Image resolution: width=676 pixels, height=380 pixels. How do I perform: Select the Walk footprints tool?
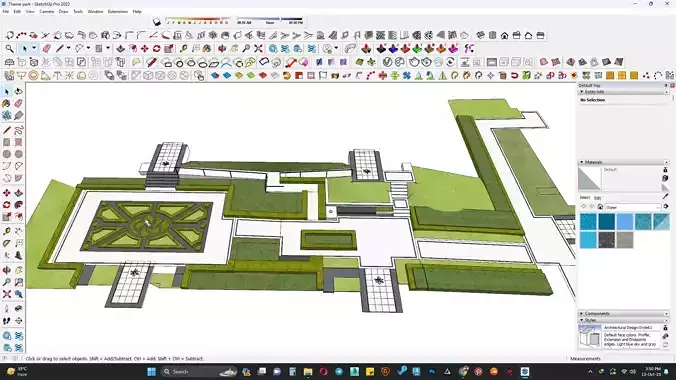[x=6, y=321]
